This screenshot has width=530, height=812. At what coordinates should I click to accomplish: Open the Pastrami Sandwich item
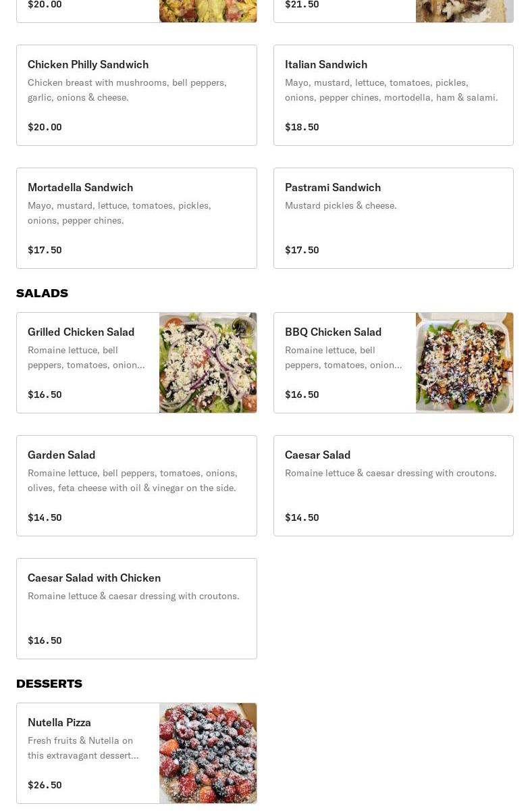click(x=393, y=218)
